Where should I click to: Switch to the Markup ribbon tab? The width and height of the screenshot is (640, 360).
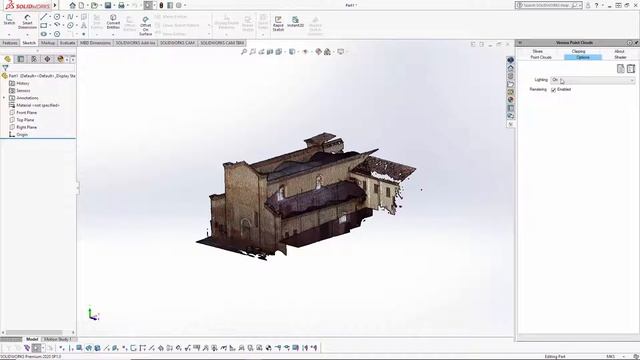coord(48,43)
